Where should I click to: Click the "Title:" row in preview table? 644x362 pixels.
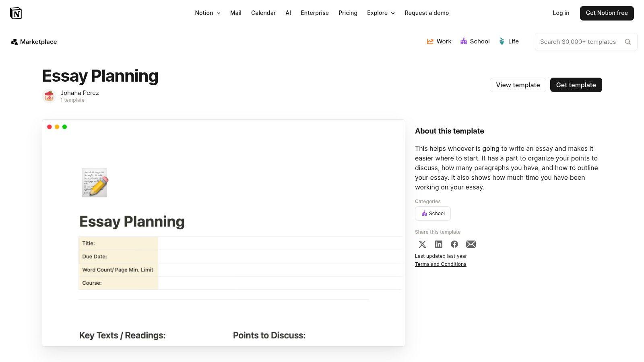(240, 243)
